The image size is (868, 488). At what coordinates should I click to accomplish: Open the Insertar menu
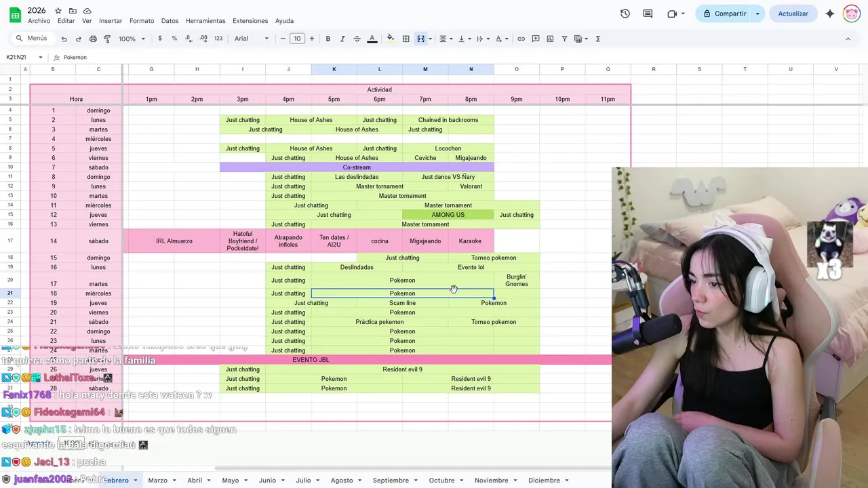pyautogui.click(x=111, y=21)
